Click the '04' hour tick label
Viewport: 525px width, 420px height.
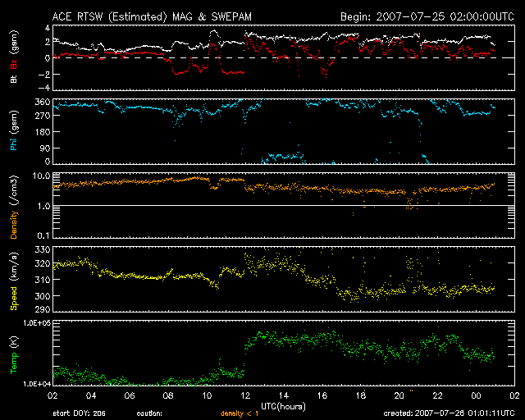point(91,395)
